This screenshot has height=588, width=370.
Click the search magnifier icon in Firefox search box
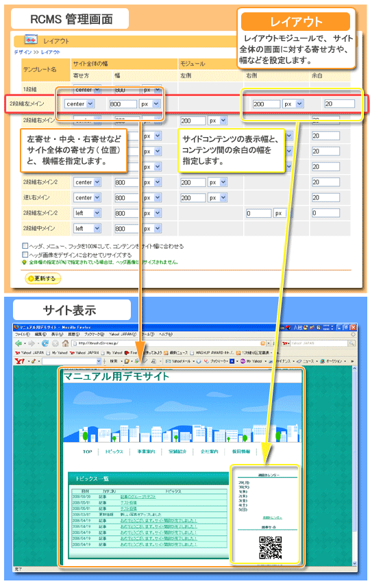coord(351,343)
